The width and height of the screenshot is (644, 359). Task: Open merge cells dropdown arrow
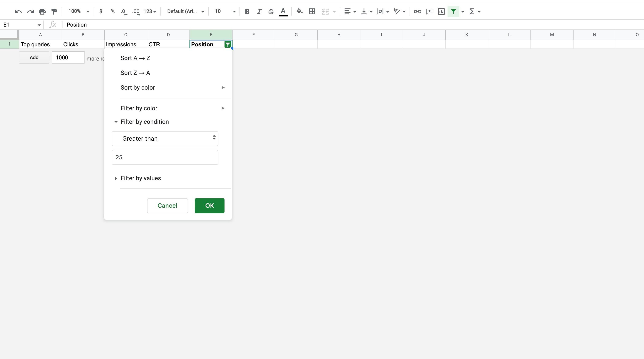point(334,12)
